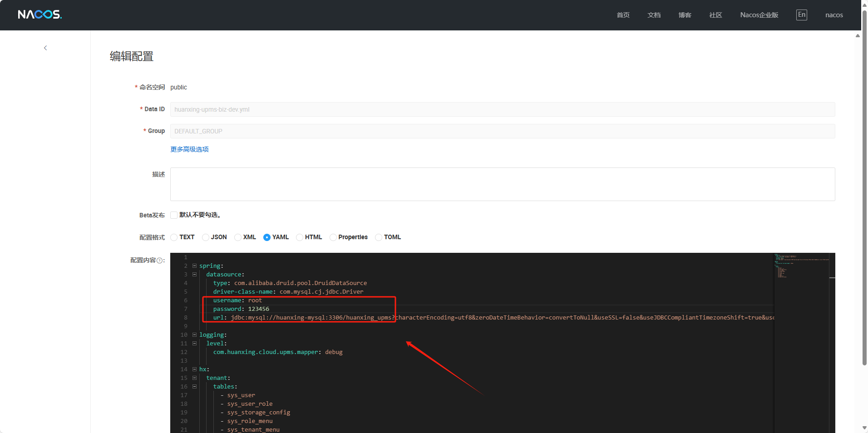Enable the Beta发布 checkbox

[174, 215]
